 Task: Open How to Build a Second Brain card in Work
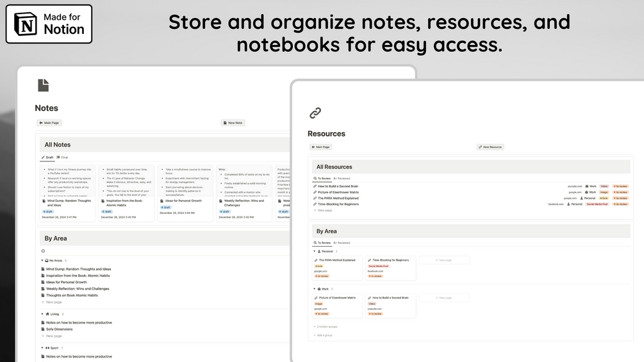pos(391,306)
